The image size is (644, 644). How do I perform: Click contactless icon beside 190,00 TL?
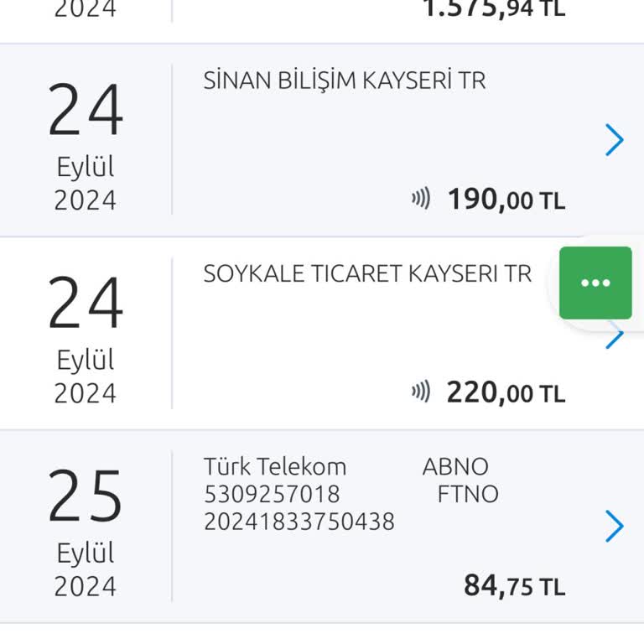[421, 199]
